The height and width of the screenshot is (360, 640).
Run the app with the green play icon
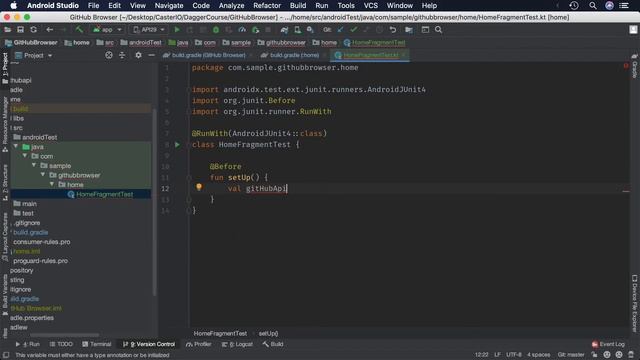(x=177, y=30)
